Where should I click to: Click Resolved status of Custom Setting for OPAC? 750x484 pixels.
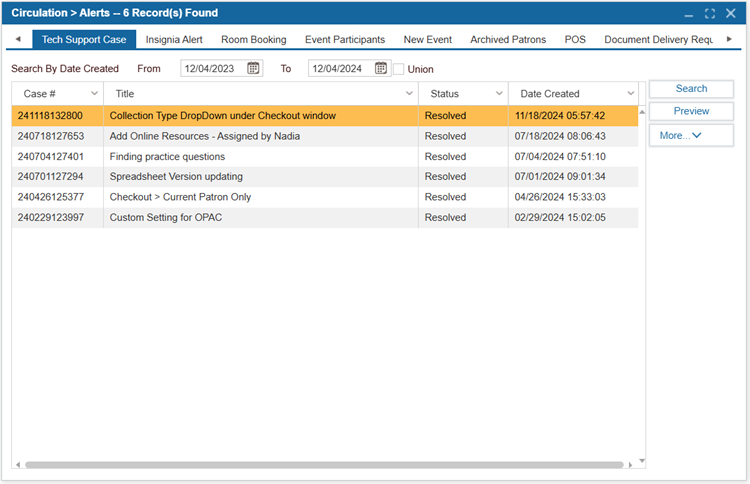445,217
